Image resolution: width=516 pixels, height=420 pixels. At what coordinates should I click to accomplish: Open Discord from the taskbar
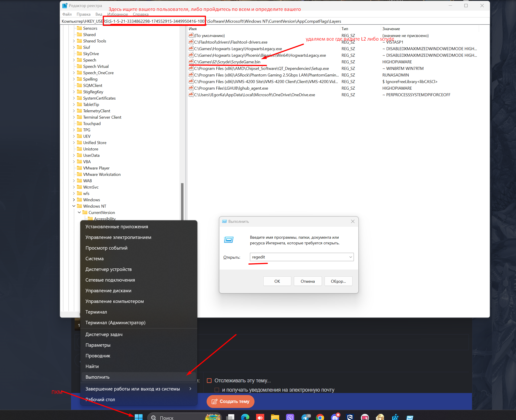[335, 417]
